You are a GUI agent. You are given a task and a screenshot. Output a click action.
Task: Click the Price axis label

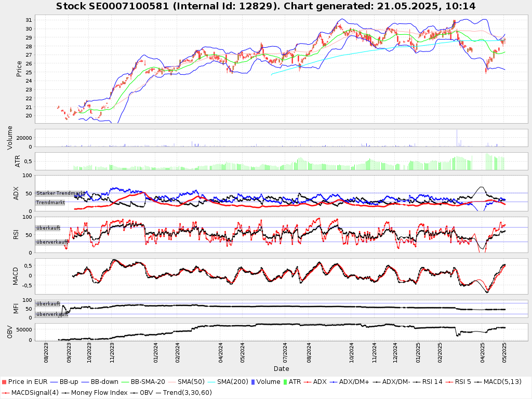[19, 69]
